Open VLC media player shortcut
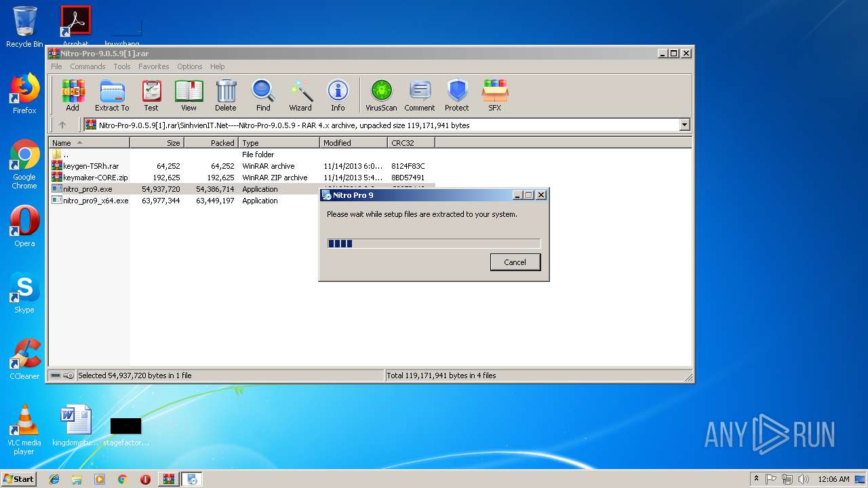 (24, 430)
